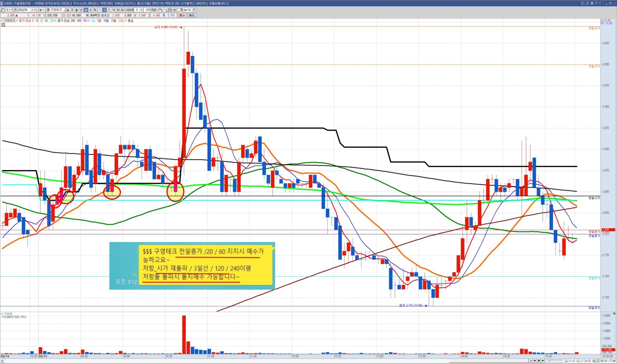The image size is (617, 364).
Task: Toggle the 구영테크 indicator legend box
Action: point(2,21)
